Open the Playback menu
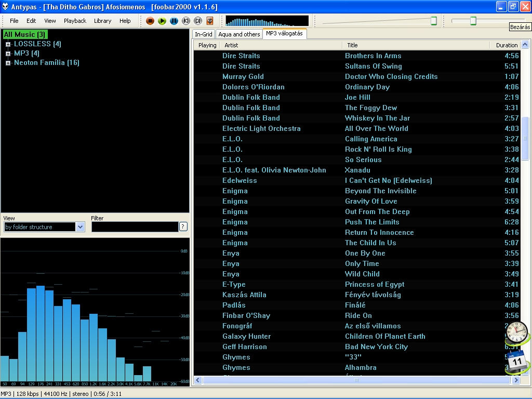 pos(75,21)
